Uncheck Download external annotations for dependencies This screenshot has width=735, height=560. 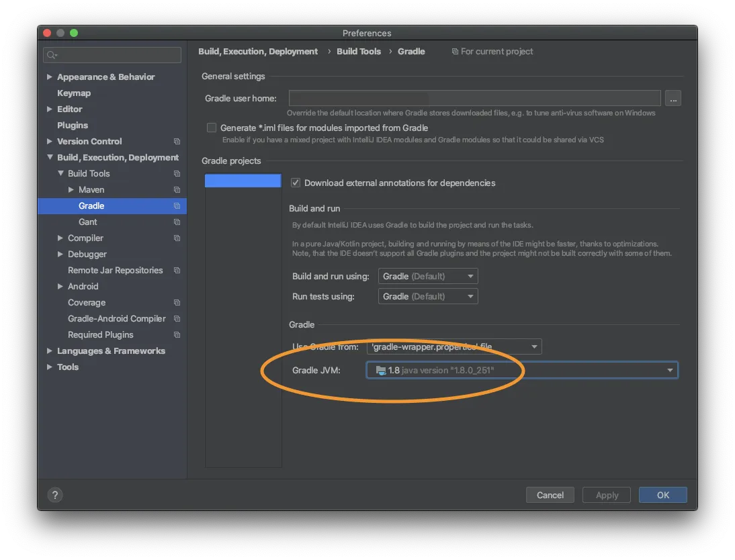pos(295,183)
